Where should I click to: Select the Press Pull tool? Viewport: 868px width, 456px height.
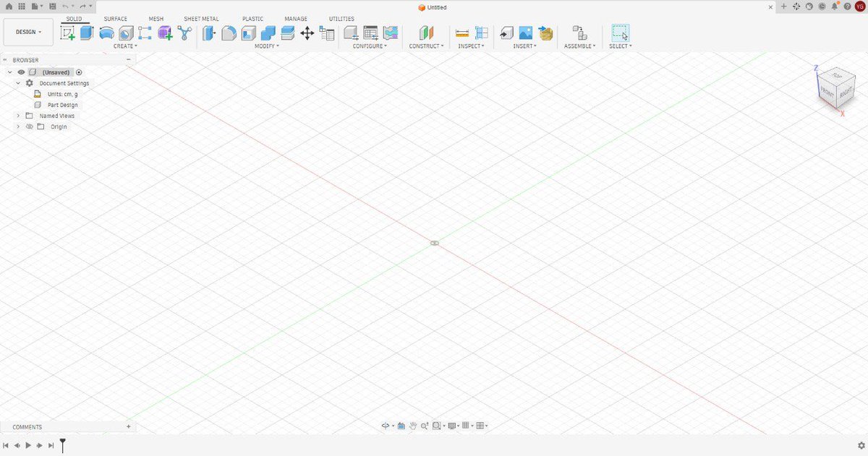pyautogui.click(x=210, y=33)
